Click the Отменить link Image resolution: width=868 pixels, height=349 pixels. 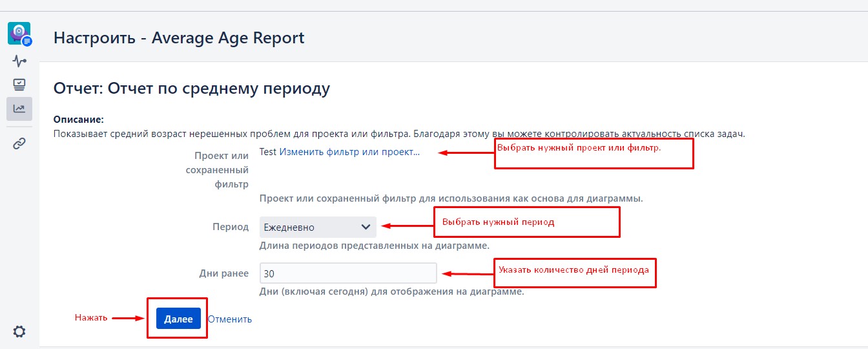[x=230, y=319]
